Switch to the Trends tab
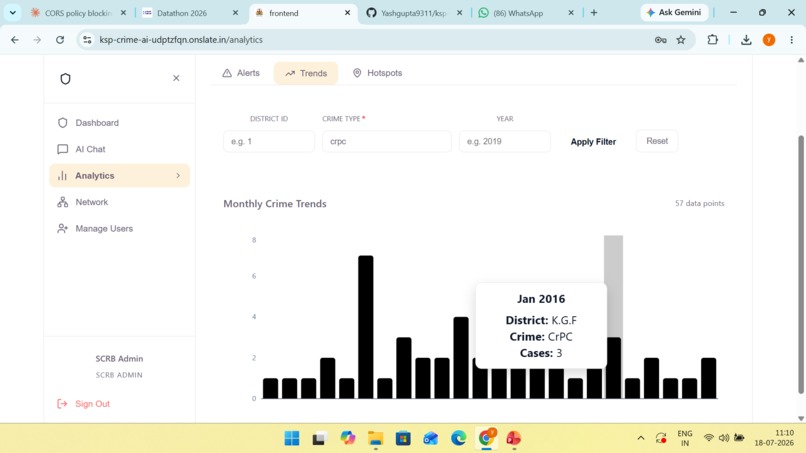This screenshot has height=453, width=806. pos(306,73)
